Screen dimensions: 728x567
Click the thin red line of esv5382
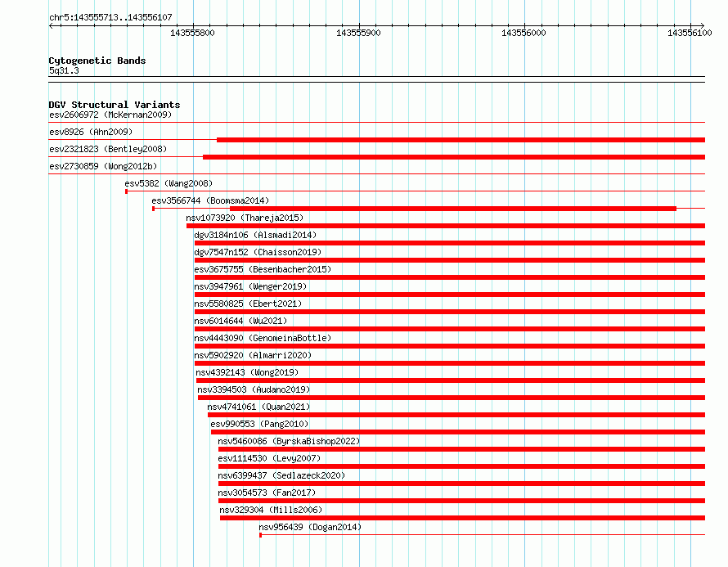point(416,191)
